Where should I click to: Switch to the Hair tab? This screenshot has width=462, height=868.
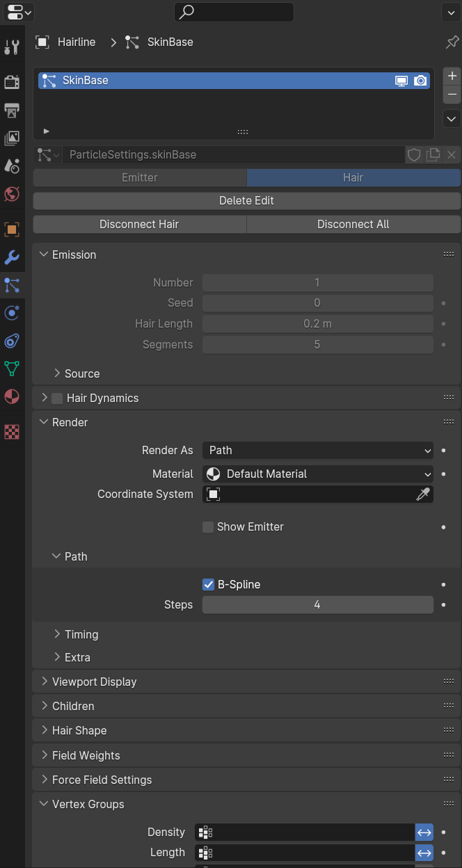(x=353, y=177)
